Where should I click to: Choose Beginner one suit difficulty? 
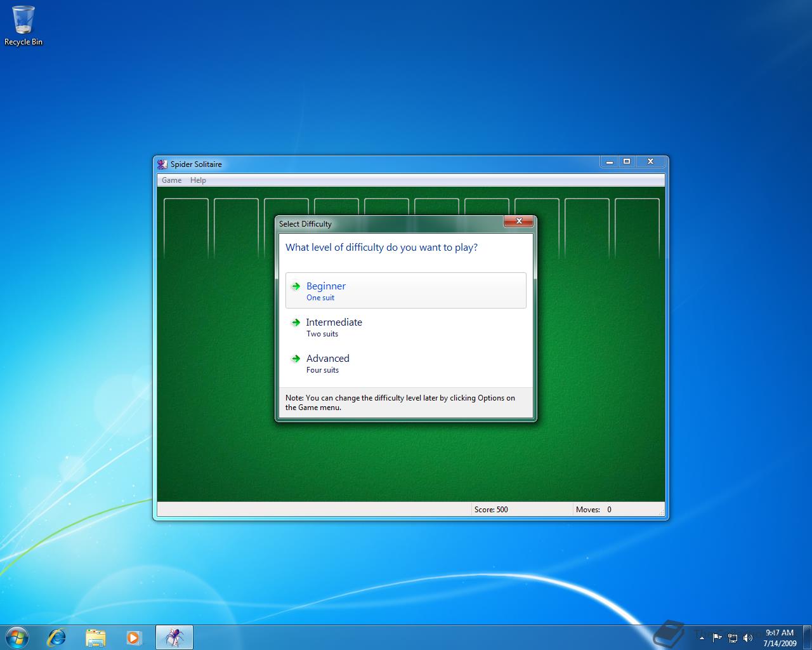(406, 291)
